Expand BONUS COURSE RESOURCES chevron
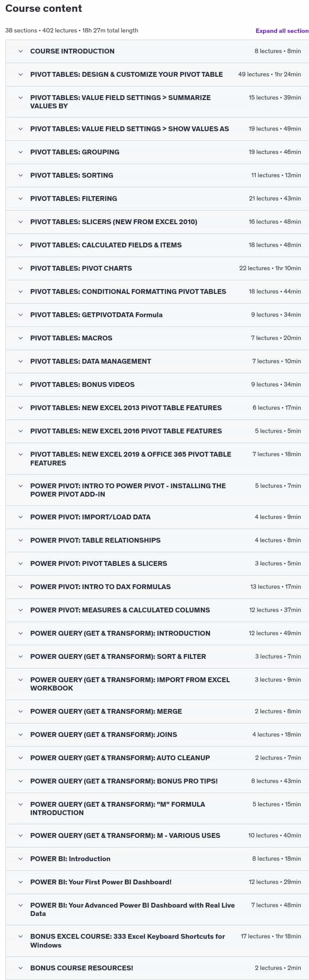Viewport: 309px width, 980px height. [21, 968]
